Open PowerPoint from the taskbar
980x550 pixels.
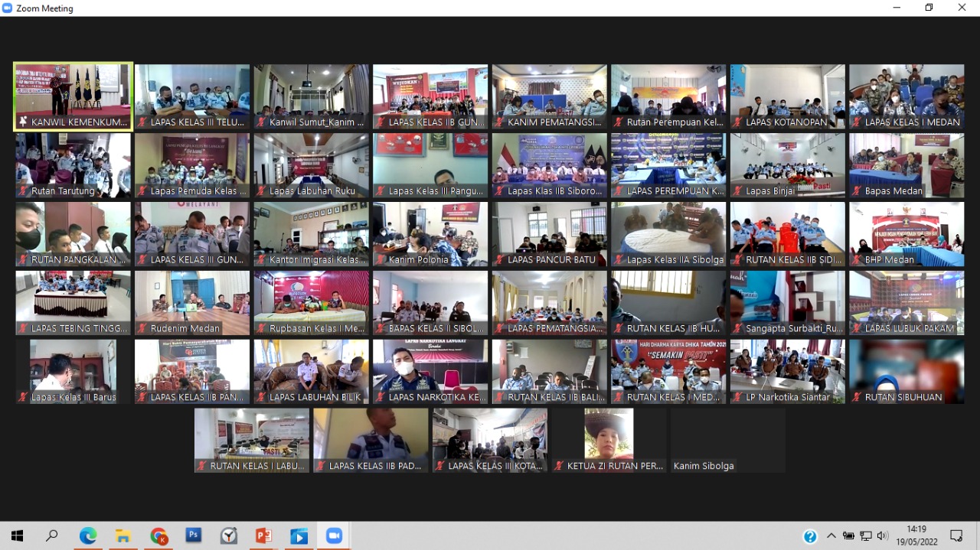pyautogui.click(x=264, y=536)
